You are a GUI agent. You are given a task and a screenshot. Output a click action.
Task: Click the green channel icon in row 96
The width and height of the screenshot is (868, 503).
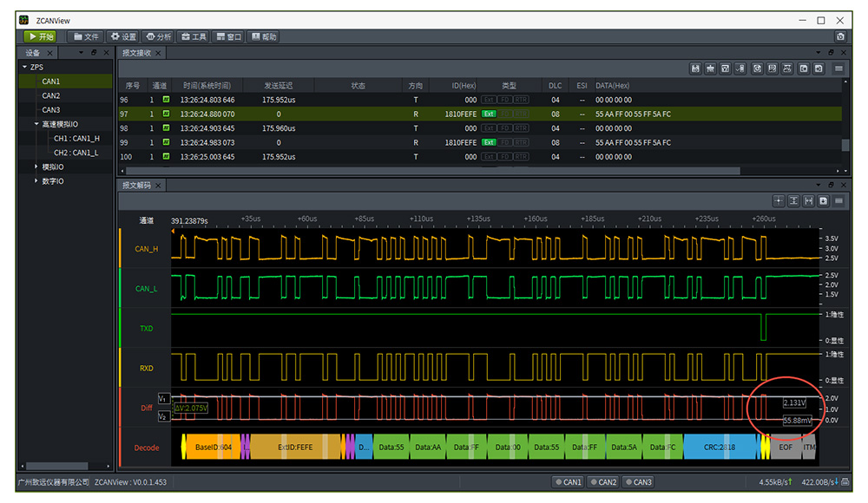pyautogui.click(x=166, y=100)
